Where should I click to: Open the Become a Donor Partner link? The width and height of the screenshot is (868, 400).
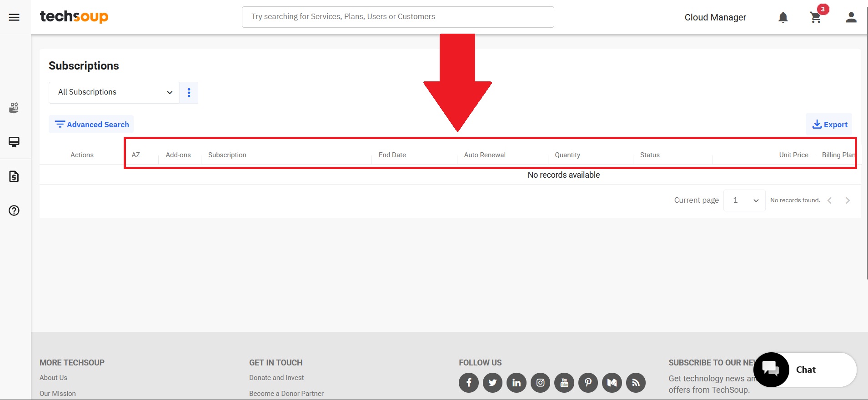(286, 394)
